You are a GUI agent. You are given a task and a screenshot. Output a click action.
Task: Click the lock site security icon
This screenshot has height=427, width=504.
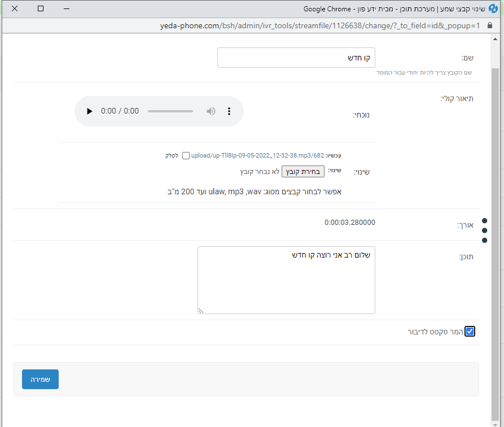pos(489,25)
